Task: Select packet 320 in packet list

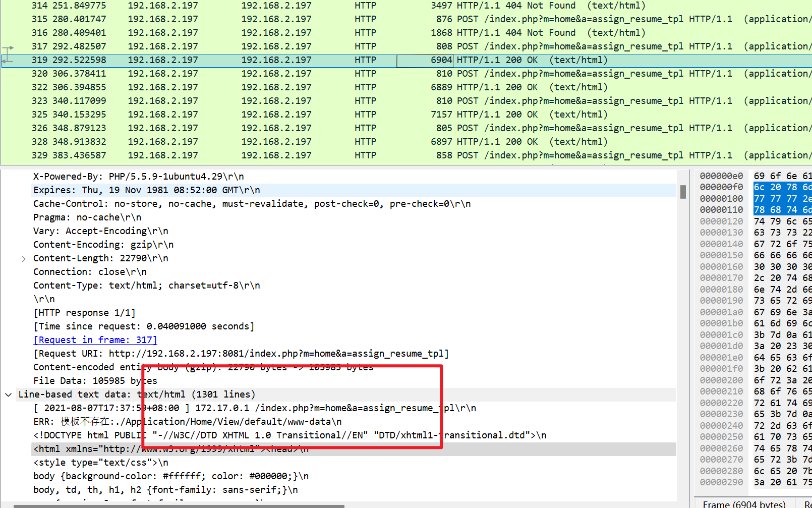Action: tap(406, 74)
